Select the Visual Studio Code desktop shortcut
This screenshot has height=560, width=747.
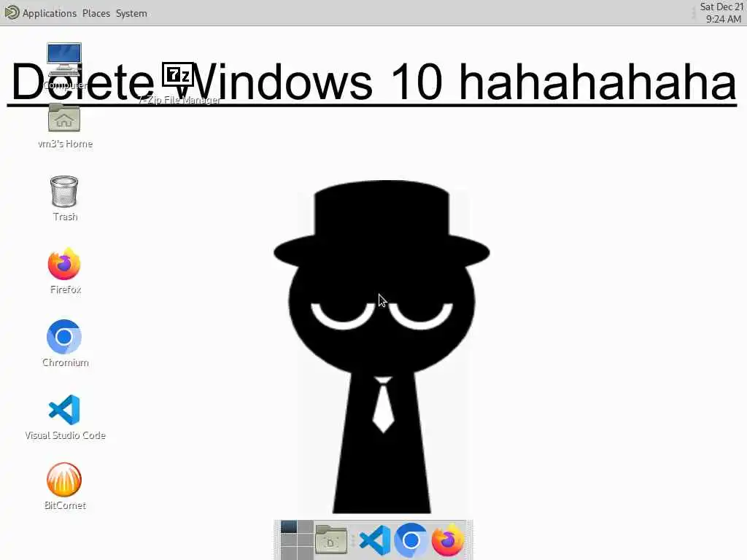click(x=64, y=410)
